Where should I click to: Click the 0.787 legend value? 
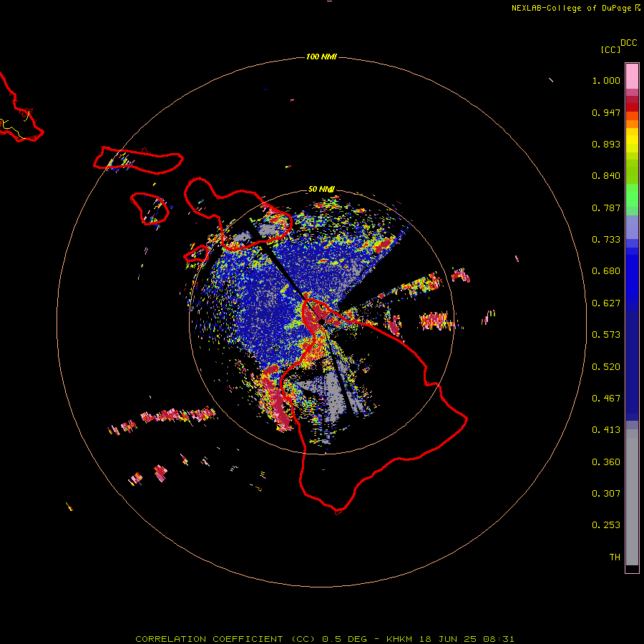coord(606,208)
